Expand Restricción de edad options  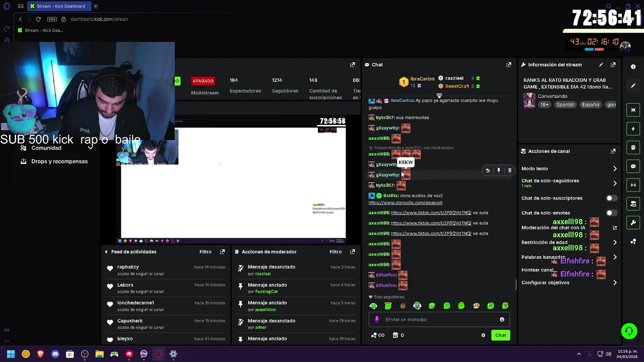click(615, 242)
